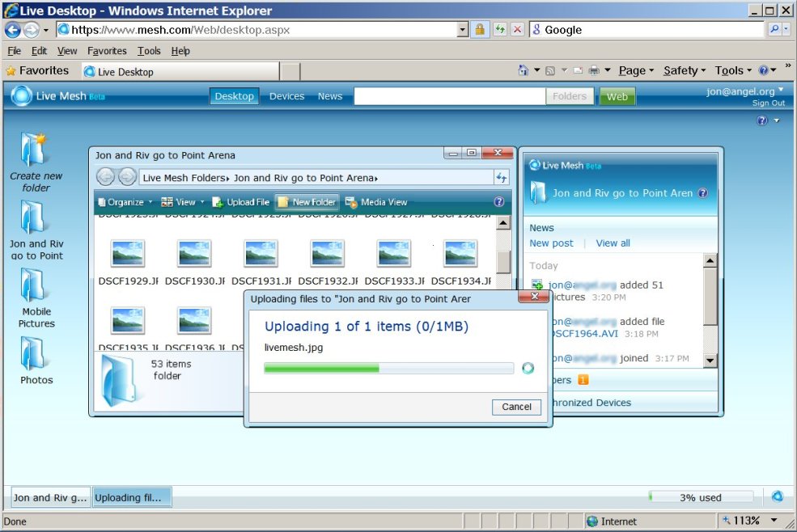Click the upload progress bar
Viewport: 797px width, 532px height.
tap(389, 368)
